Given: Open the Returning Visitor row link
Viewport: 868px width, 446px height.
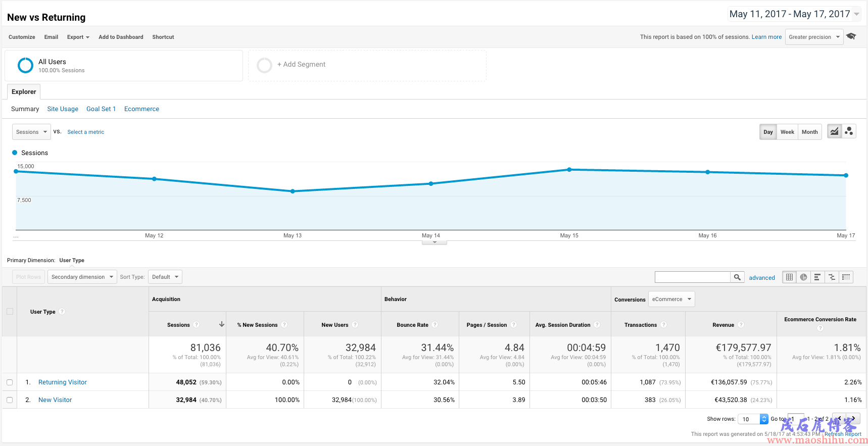Looking at the screenshot, I should click(x=63, y=382).
